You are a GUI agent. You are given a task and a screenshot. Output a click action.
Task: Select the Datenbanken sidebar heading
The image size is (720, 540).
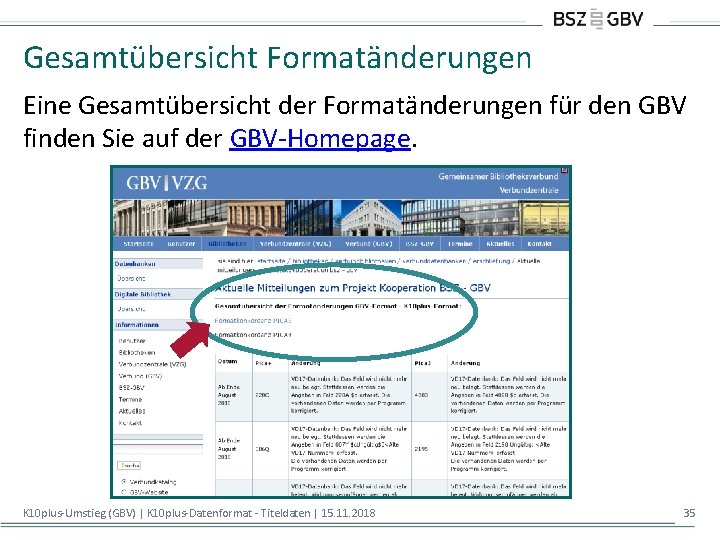(x=158, y=264)
